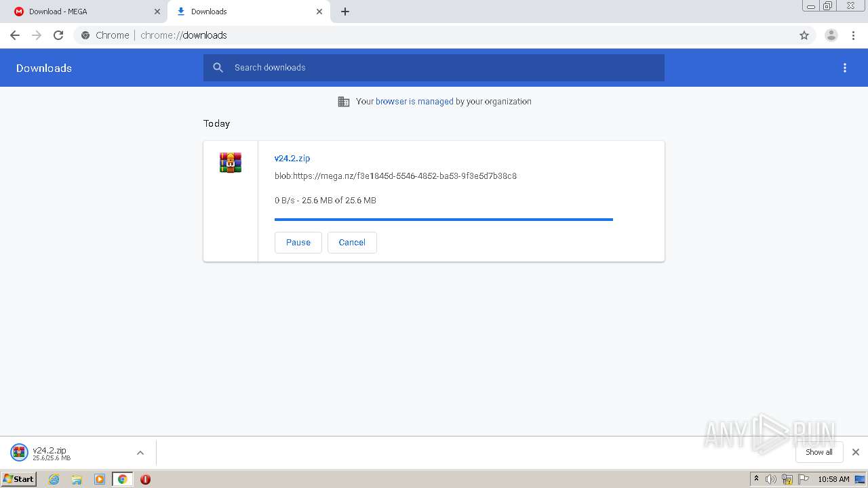Focus the Search downloads field

click(x=434, y=68)
